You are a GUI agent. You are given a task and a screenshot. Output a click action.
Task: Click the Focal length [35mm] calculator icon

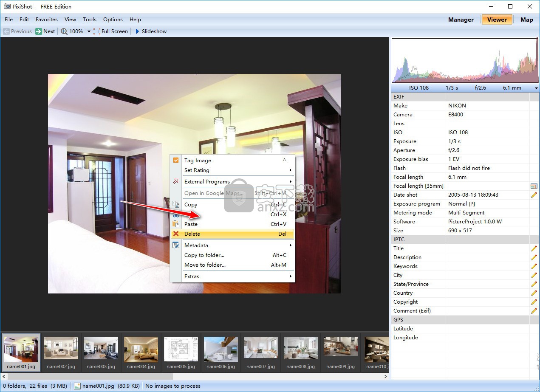[534, 186]
